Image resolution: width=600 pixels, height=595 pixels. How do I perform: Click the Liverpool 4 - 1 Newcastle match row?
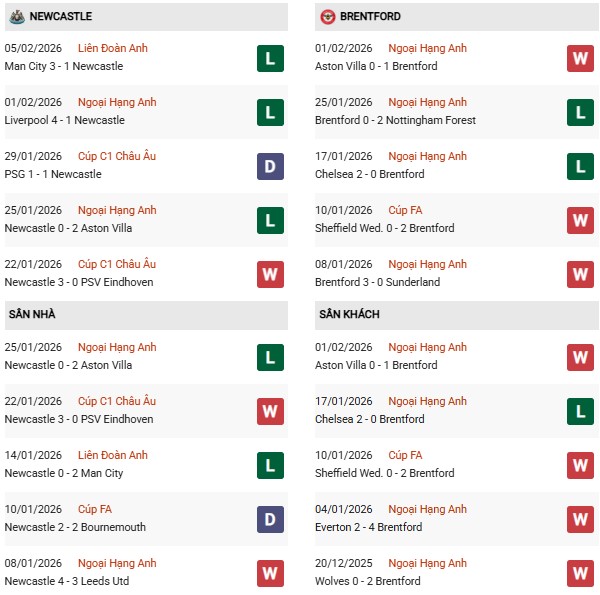(x=65, y=121)
